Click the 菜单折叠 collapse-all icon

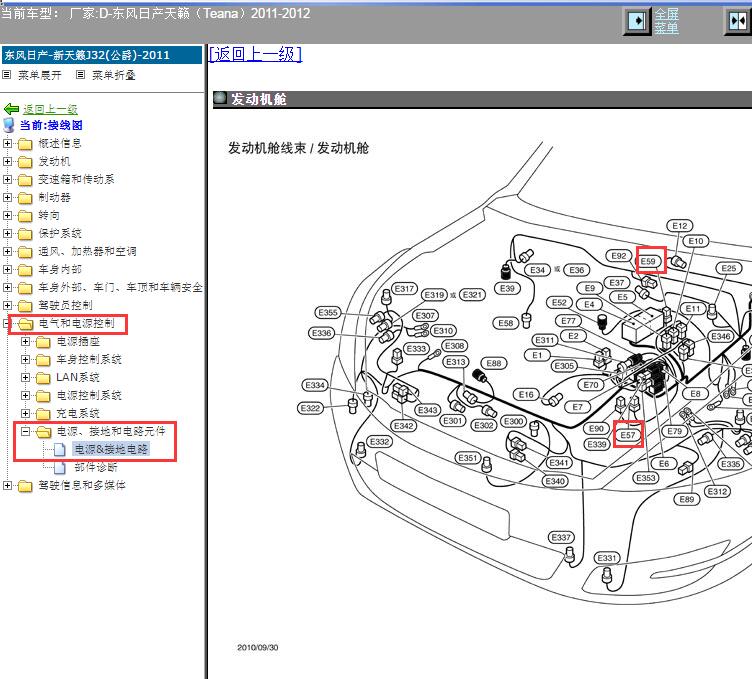click(x=81, y=75)
